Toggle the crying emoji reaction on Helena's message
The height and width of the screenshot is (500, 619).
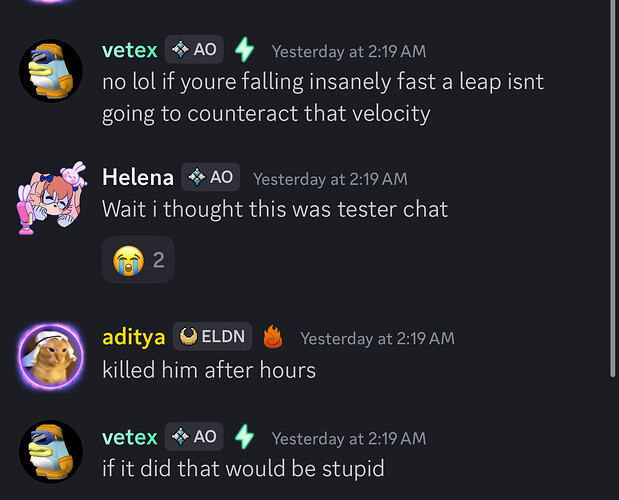[138, 260]
